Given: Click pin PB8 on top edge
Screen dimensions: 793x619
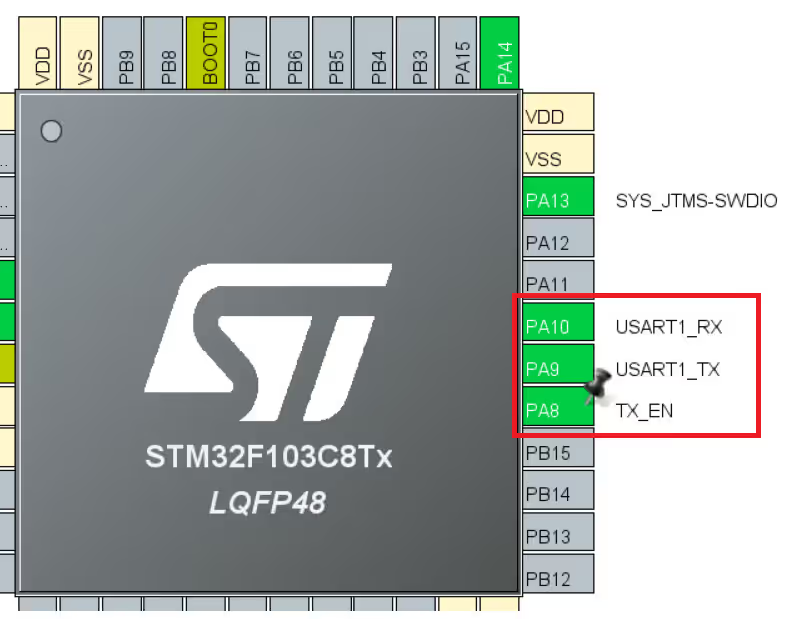Looking at the screenshot, I should click(163, 53).
